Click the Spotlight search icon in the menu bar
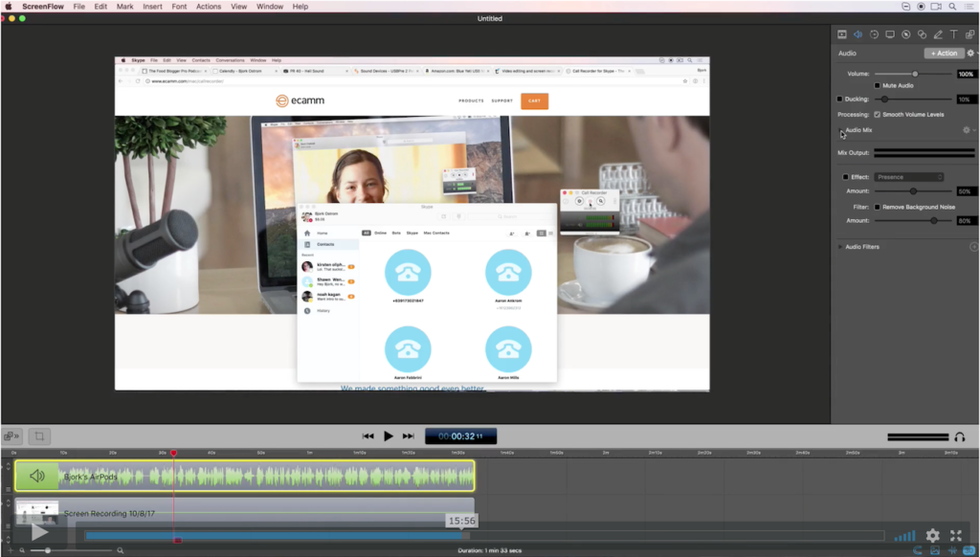The image size is (980, 557). [952, 7]
